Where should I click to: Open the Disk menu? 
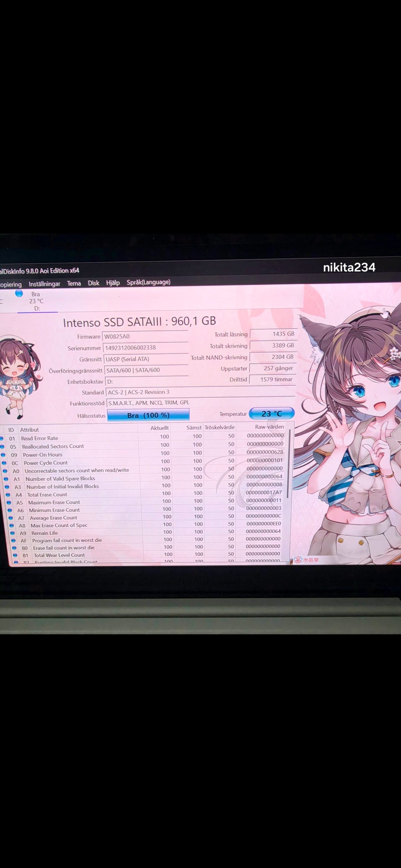pyautogui.click(x=94, y=283)
